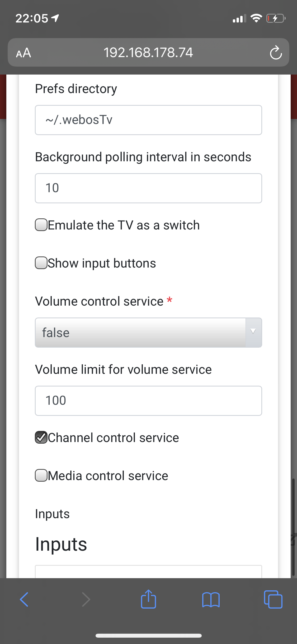Tap the first Inputs entry field
Screen dimensions: 297x644
pyautogui.click(x=148, y=572)
